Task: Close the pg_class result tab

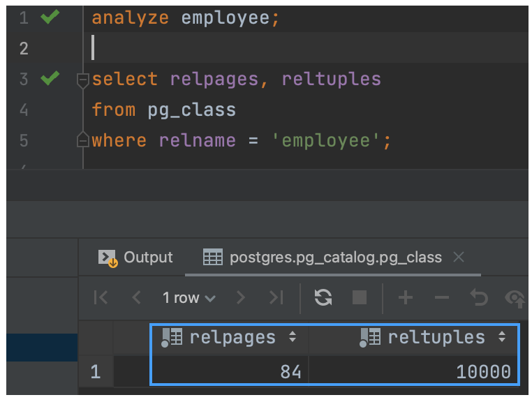Action: (459, 257)
